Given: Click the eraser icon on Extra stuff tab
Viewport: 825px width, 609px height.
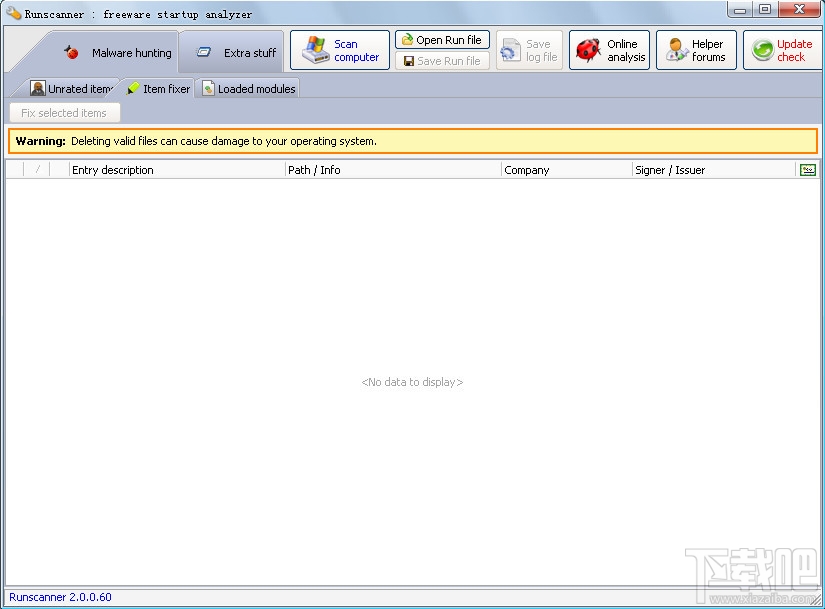Looking at the screenshot, I should pyautogui.click(x=205, y=52).
